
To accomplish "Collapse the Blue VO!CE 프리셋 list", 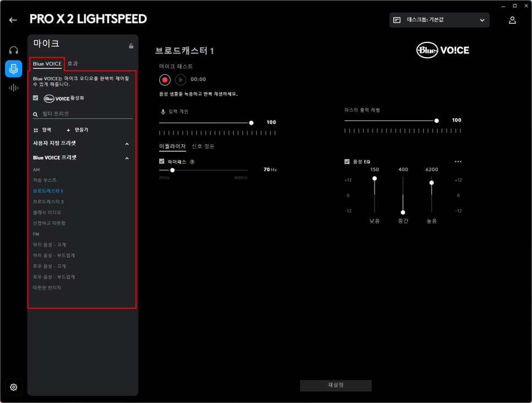I will pyautogui.click(x=127, y=158).
